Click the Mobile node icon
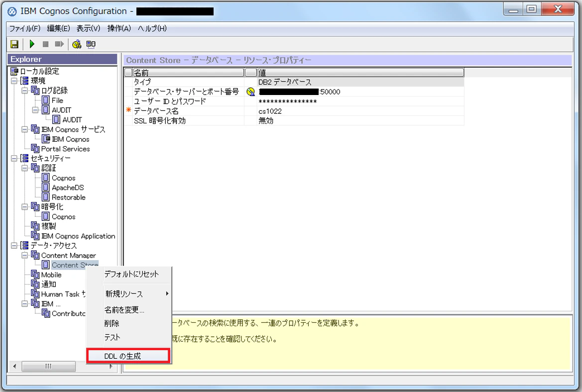This screenshot has width=582, height=392. pyautogui.click(x=35, y=275)
